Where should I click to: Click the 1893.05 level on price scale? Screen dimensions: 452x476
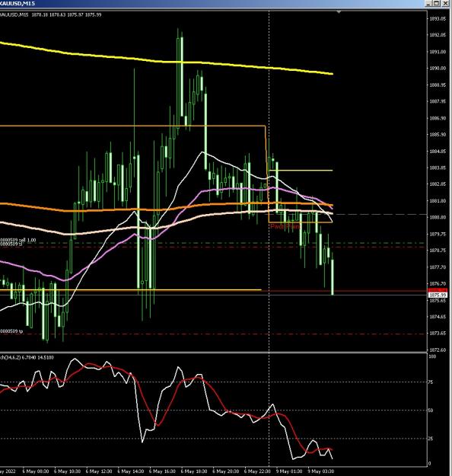point(438,18)
